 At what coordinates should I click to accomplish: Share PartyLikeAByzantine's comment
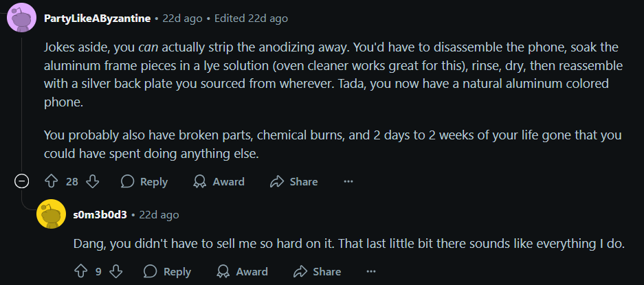294,181
